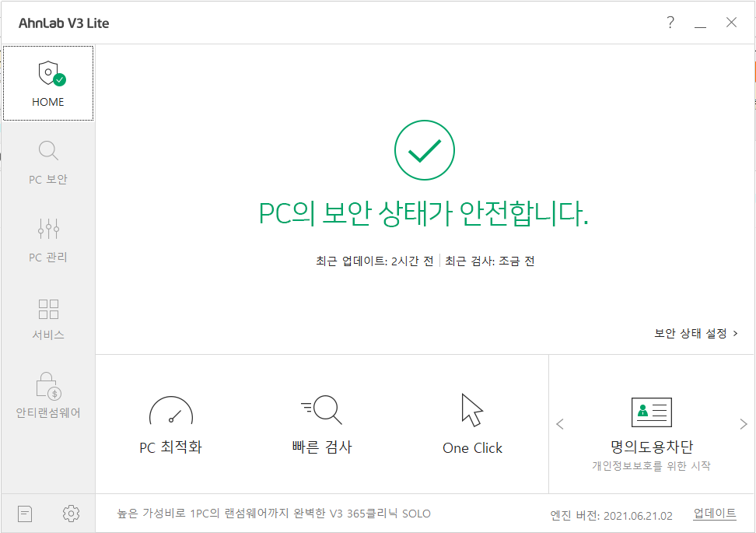This screenshot has width=756, height=533.
Task: Click the V3 365클리닉 SOLO promo text
Action: click(274, 514)
